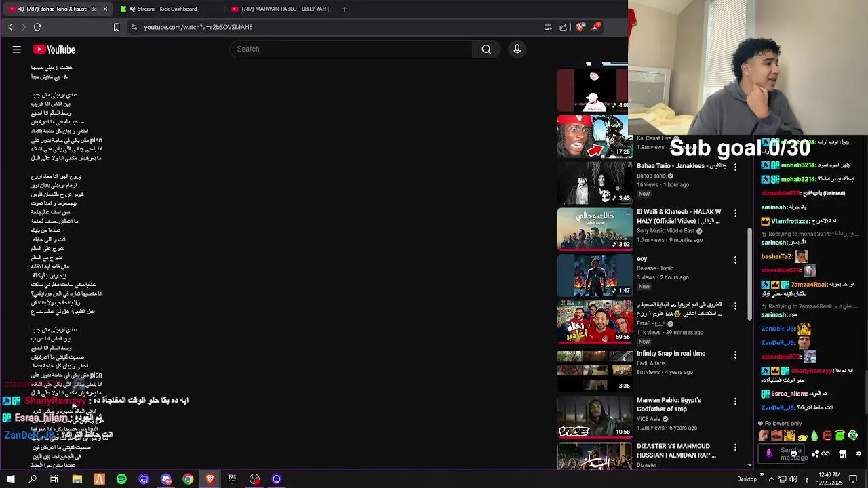The width and height of the screenshot is (868, 488).
Task: Open Infinity Snap in real time title
Action: 671,353
